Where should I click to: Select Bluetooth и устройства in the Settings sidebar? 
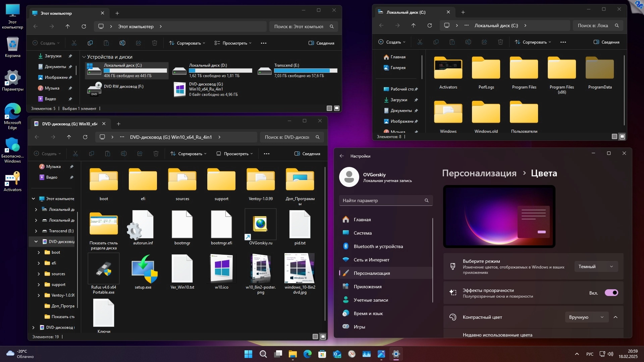[x=378, y=246]
